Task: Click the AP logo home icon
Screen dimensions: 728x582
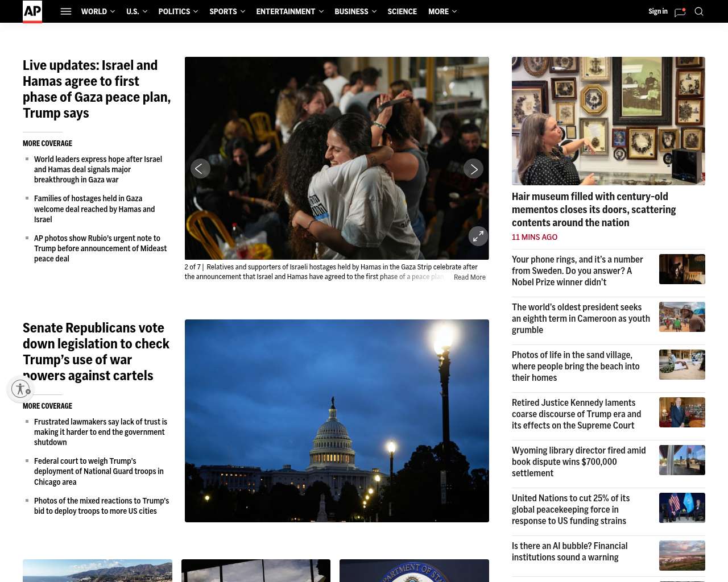Action: point(32,11)
